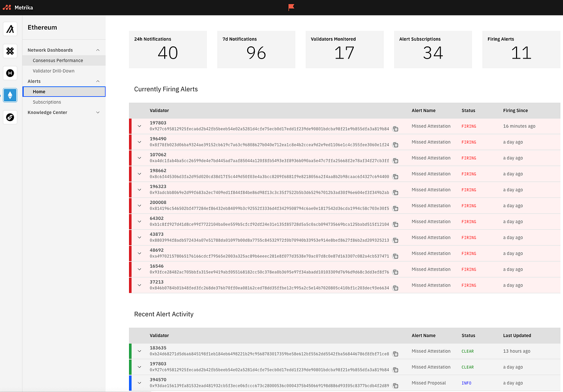Expand recent activity row for validator 183635

tap(139, 351)
